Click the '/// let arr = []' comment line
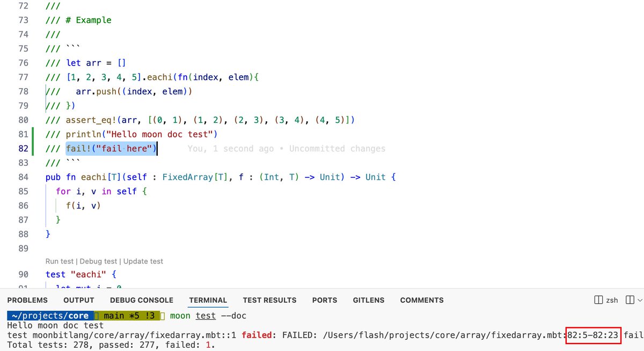644x351 pixels. point(86,63)
